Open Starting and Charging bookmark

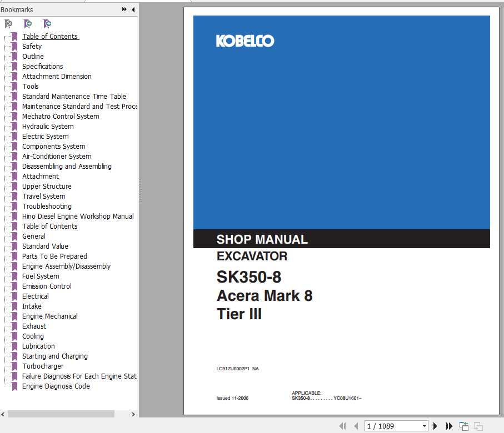coord(54,356)
